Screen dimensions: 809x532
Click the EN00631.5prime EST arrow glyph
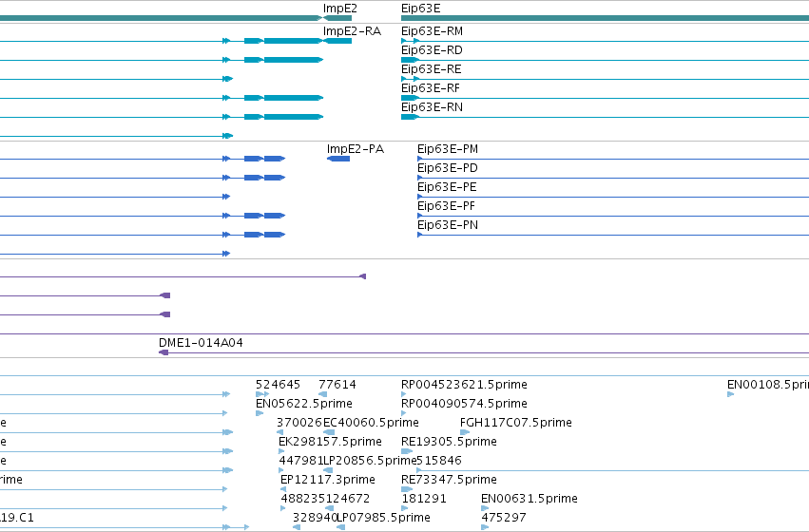coord(485,508)
